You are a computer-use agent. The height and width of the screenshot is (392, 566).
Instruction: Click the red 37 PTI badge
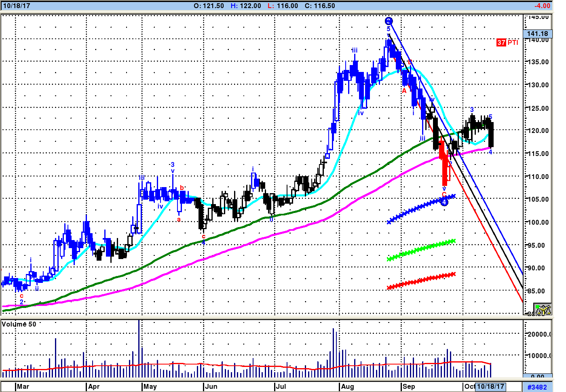coord(501,42)
